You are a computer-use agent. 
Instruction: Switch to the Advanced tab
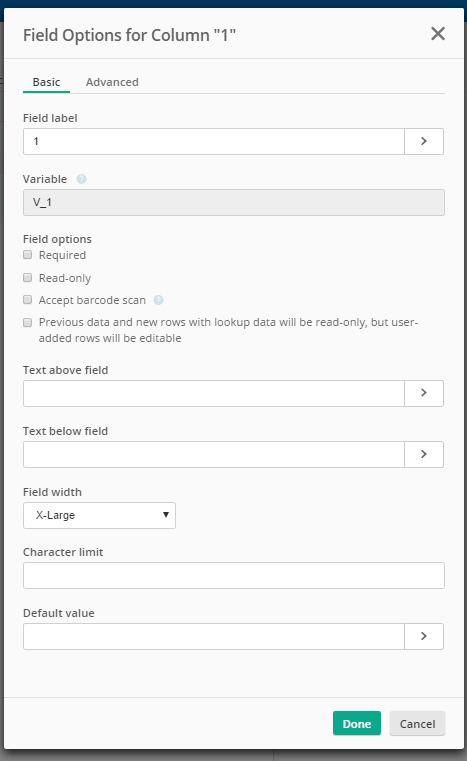click(112, 82)
